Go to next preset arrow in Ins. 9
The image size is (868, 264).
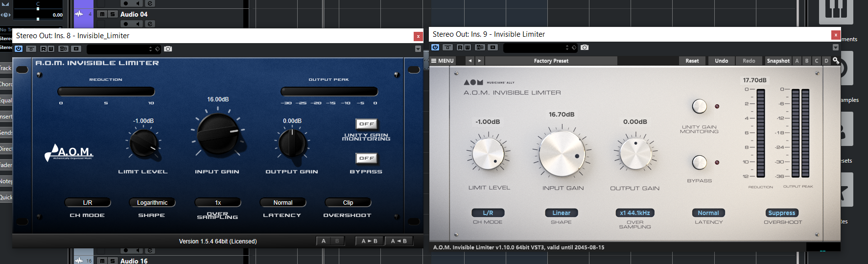[479, 61]
